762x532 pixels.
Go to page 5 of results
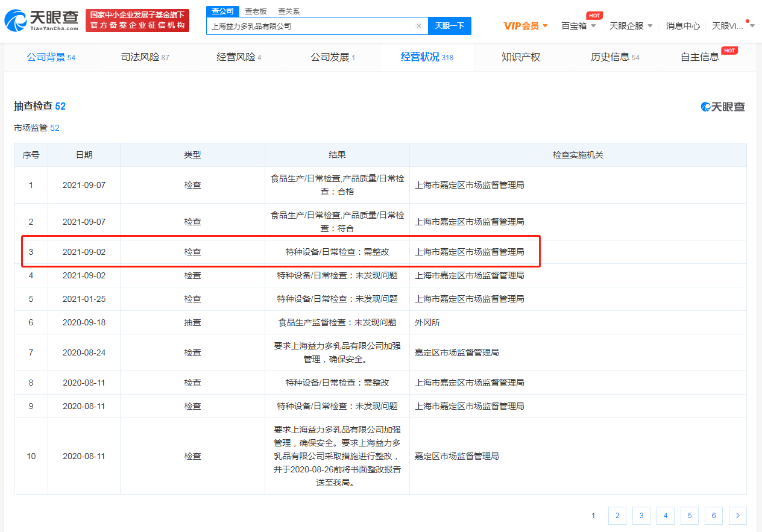coord(690,516)
